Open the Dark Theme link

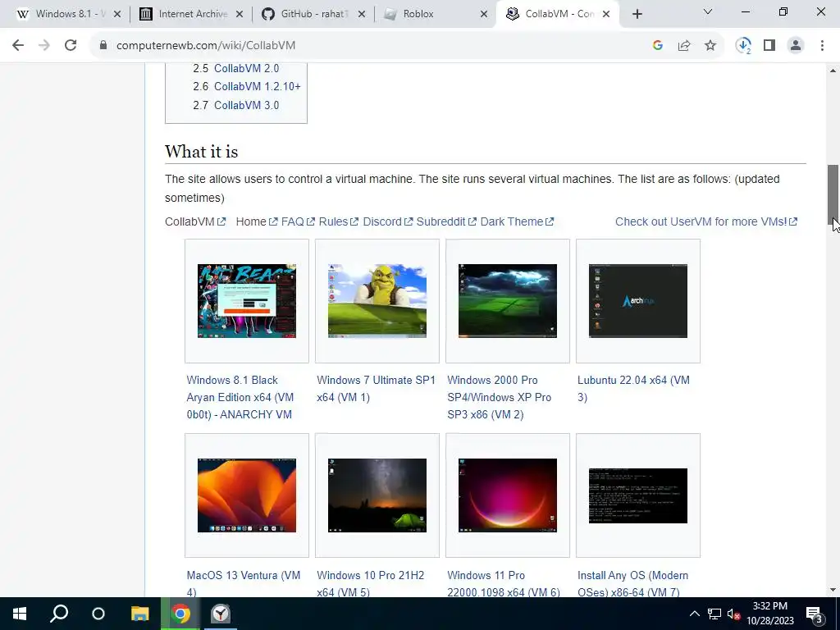click(517, 221)
